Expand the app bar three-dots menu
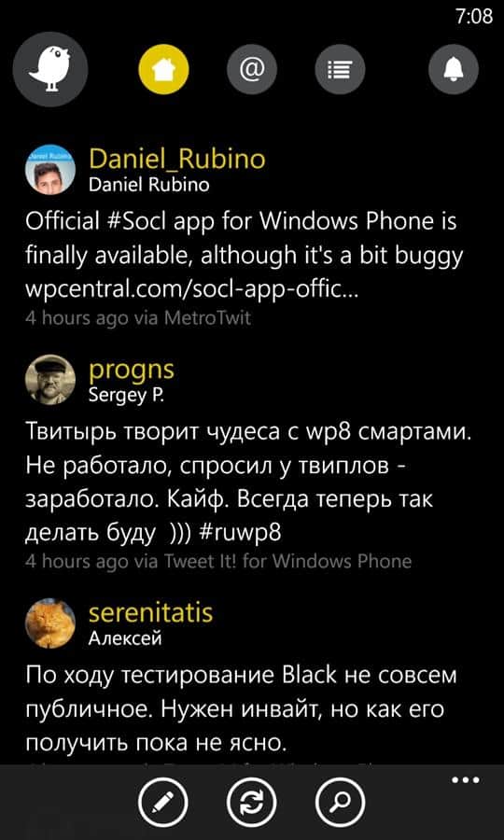Screen dimensions: 504x840 (x=465, y=780)
